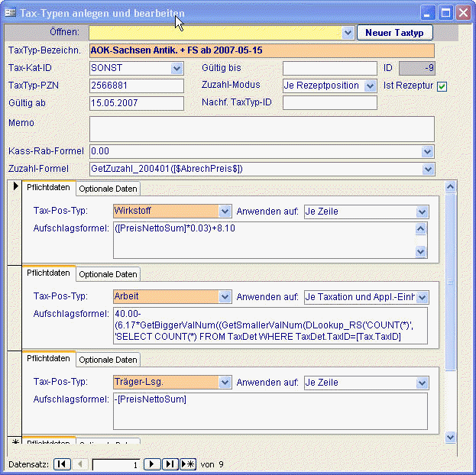Screen dimensions: 476x475
Task: Click the empty Gültig bis field
Action: point(330,68)
